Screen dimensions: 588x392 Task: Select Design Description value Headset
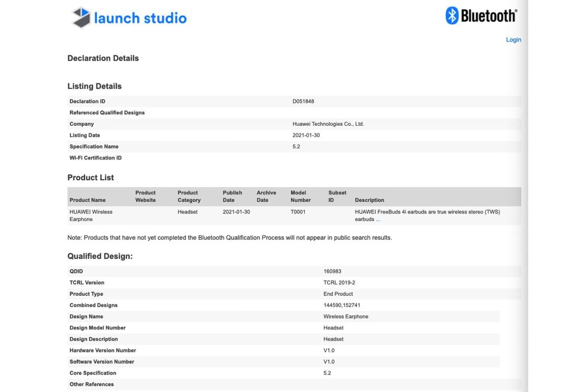click(x=333, y=339)
